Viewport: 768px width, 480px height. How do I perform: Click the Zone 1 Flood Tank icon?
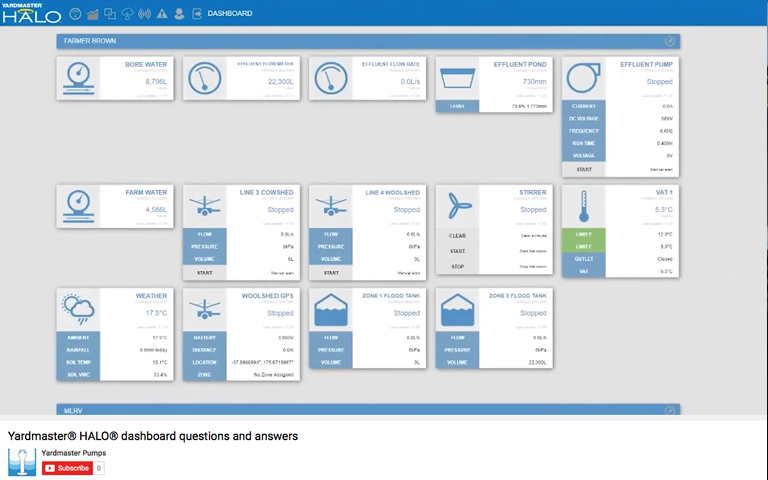331,310
